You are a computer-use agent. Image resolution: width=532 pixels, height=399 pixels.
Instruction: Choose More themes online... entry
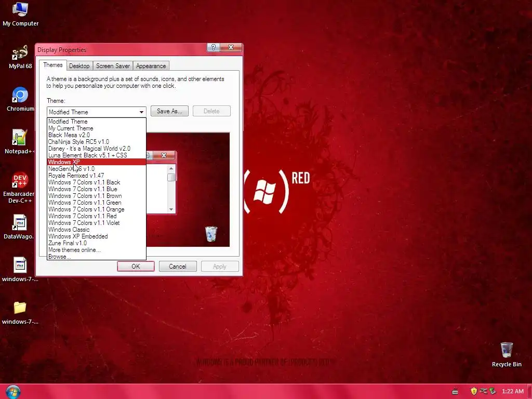pyautogui.click(x=96, y=250)
